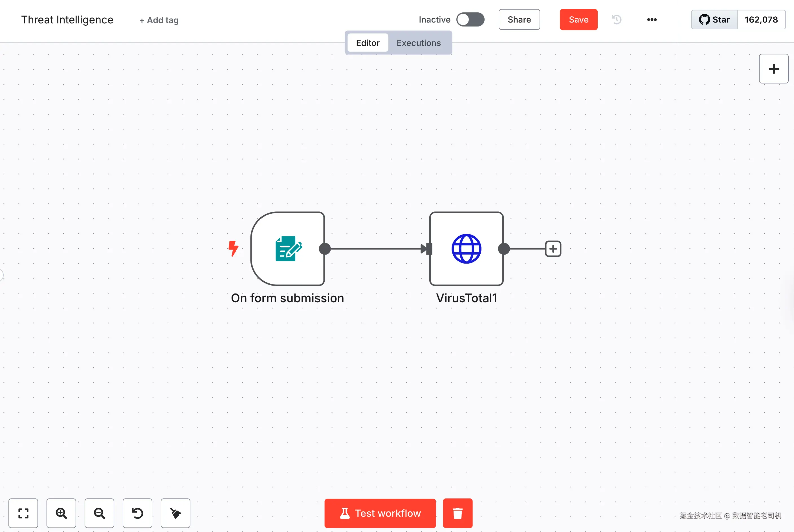
Task: Open the On form submission trigger node
Action: [x=288, y=249]
